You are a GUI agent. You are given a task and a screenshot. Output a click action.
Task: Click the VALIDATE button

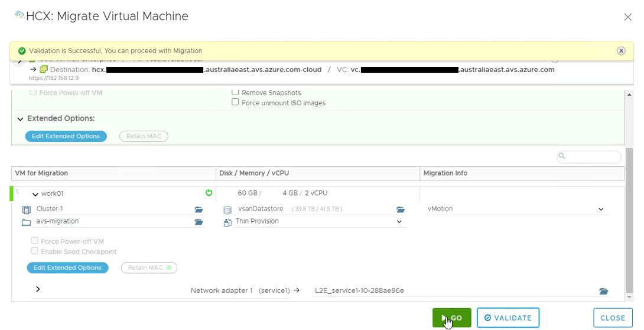508,318
